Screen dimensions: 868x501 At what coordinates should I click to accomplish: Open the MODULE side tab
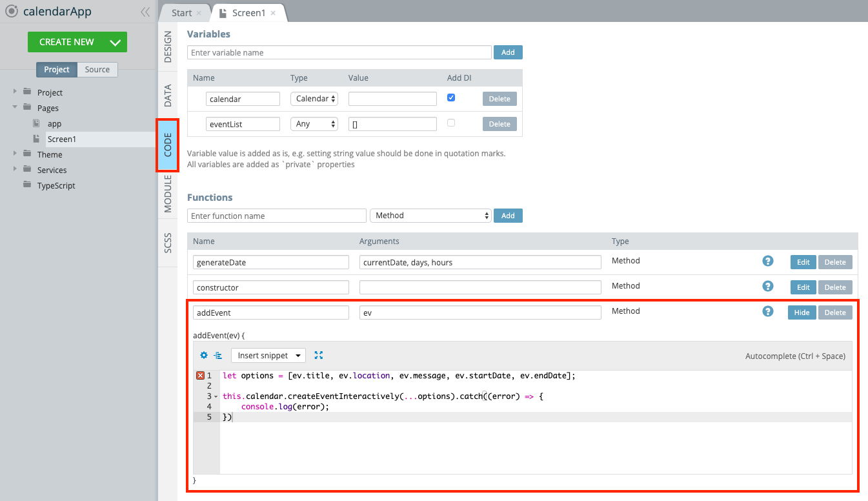[x=168, y=193]
